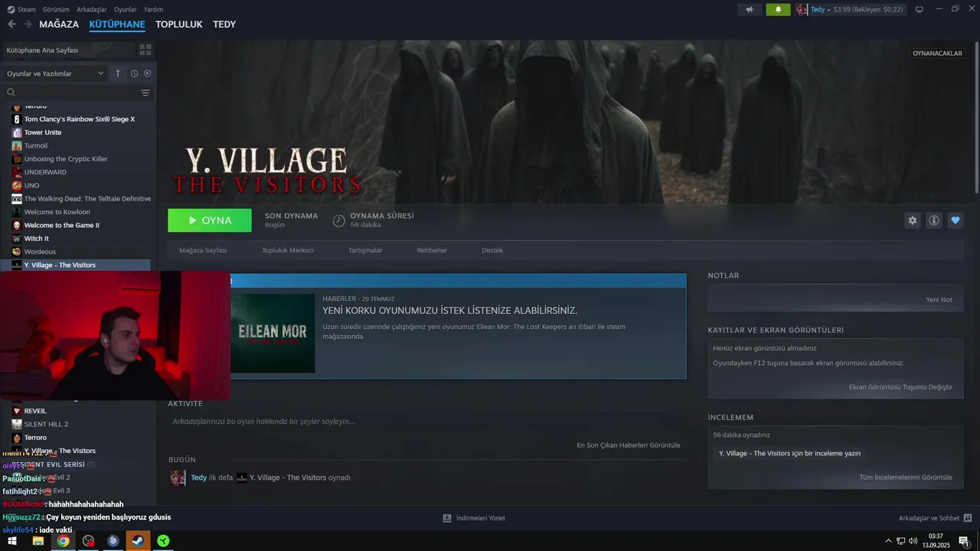Click the UNO game icon

(x=17, y=185)
